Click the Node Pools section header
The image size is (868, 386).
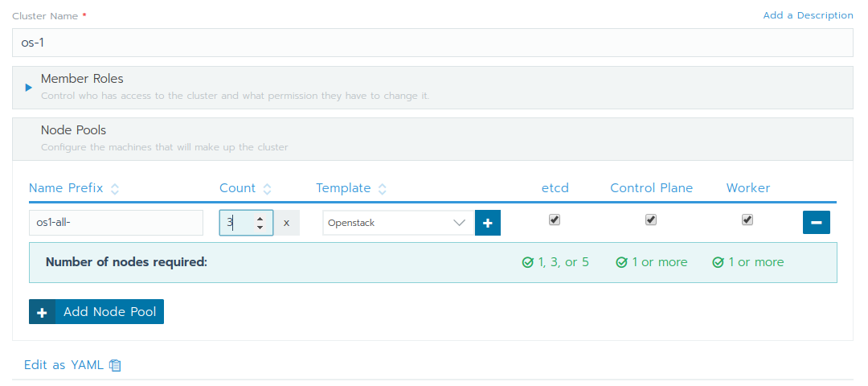[x=432, y=138]
